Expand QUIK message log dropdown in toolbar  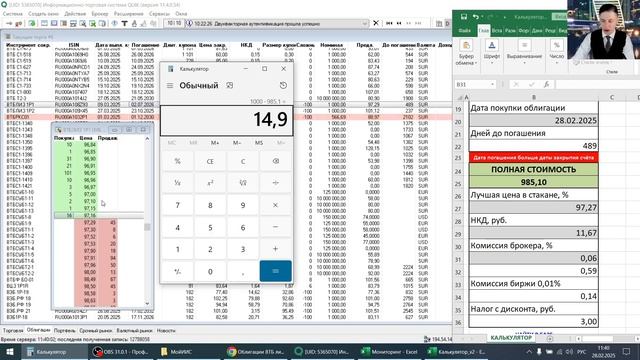pyautogui.click(x=364, y=24)
